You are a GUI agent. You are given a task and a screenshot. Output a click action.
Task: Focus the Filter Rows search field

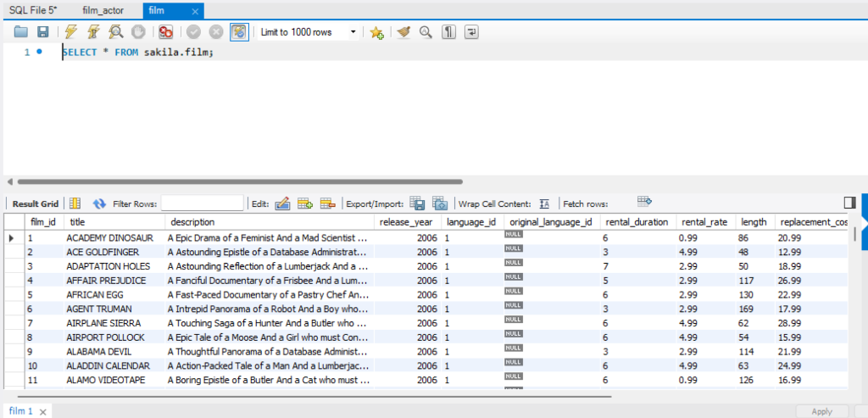click(202, 203)
